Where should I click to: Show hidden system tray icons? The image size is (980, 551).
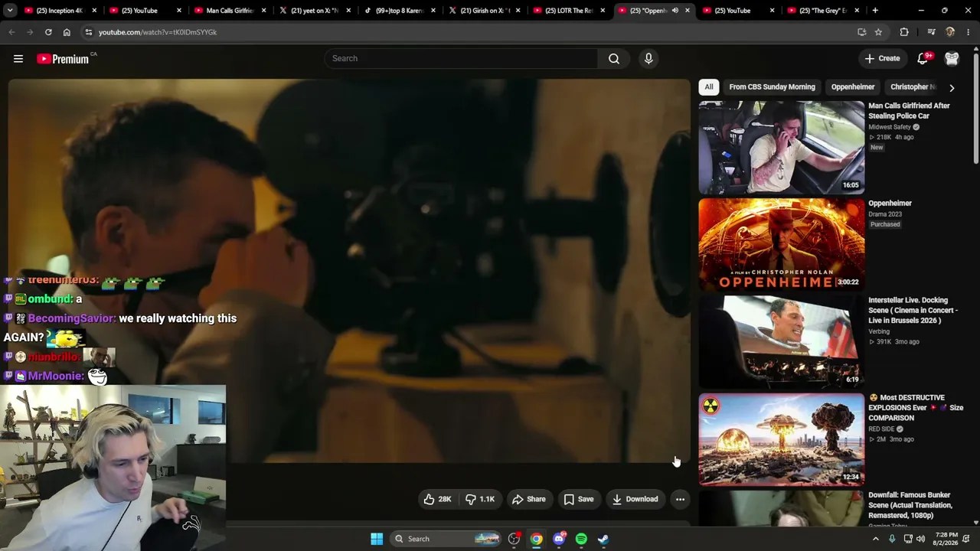click(x=876, y=539)
